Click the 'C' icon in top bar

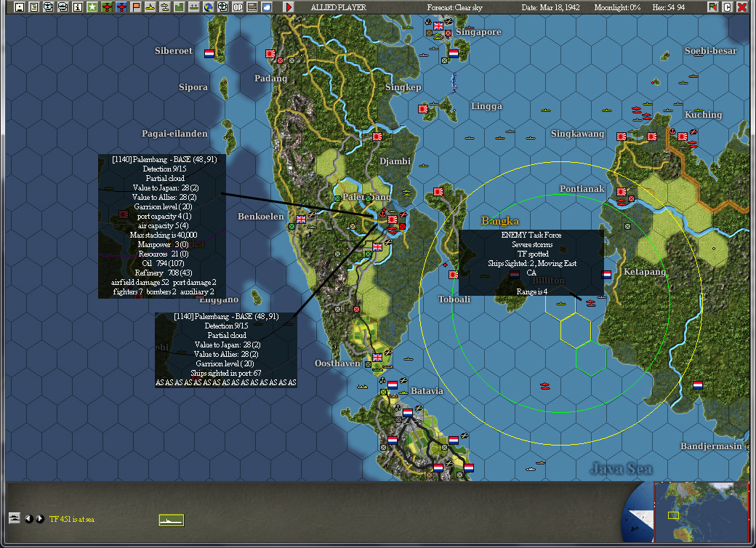pos(728,7)
